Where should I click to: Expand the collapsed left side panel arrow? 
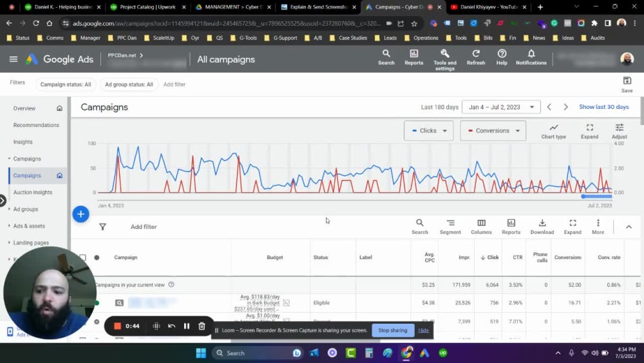pos(3,201)
